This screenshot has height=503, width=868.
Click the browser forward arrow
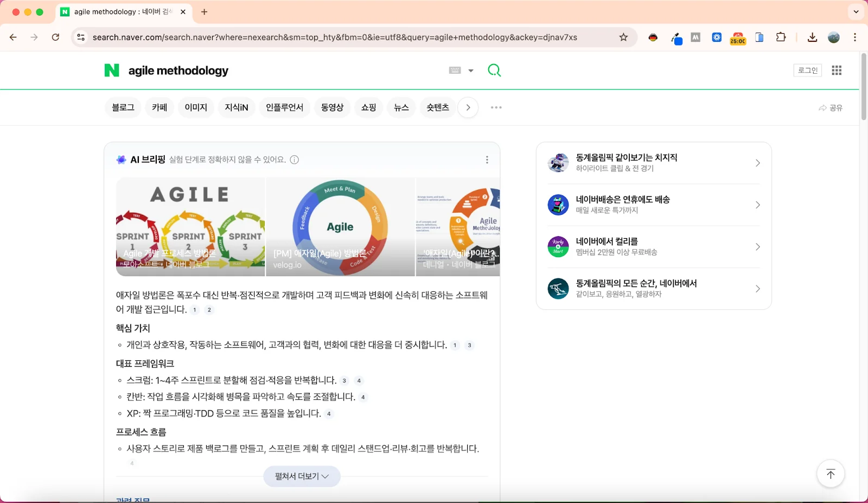pos(34,37)
